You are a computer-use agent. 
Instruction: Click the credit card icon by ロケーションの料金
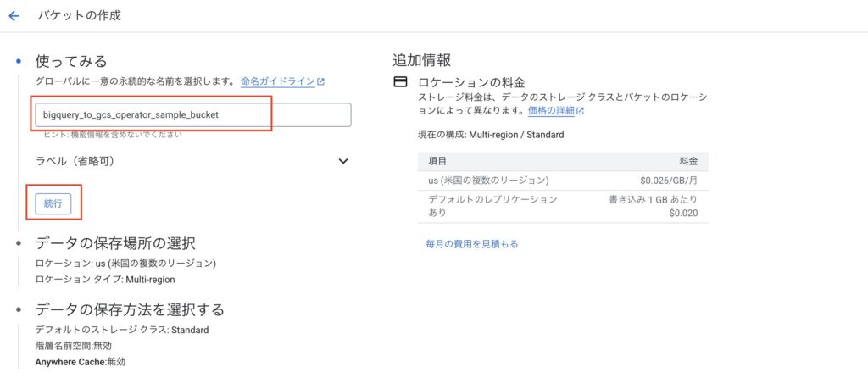pos(400,82)
